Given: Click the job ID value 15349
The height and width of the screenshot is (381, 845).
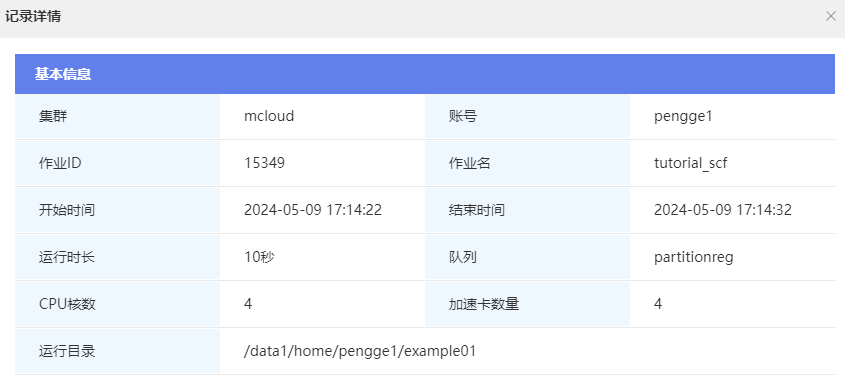Looking at the screenshot, I should click(x=264, y=163).
